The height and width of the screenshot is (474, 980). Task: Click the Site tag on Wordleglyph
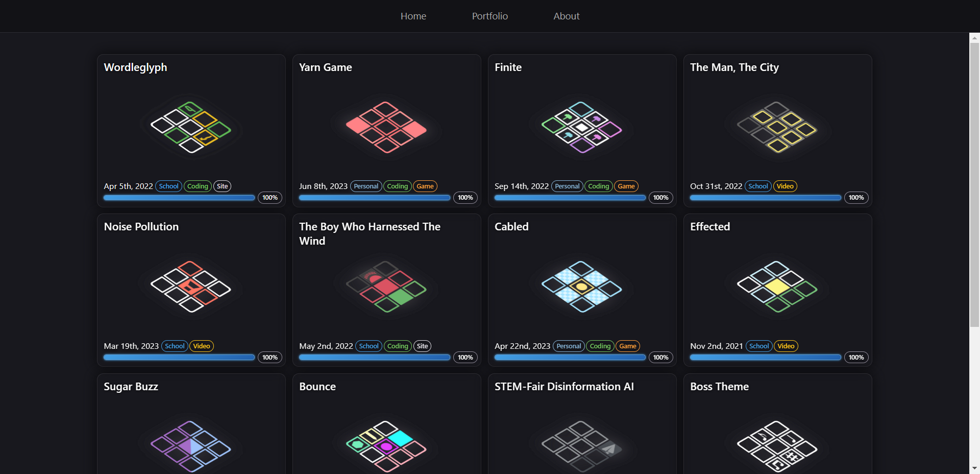[222, 186]
